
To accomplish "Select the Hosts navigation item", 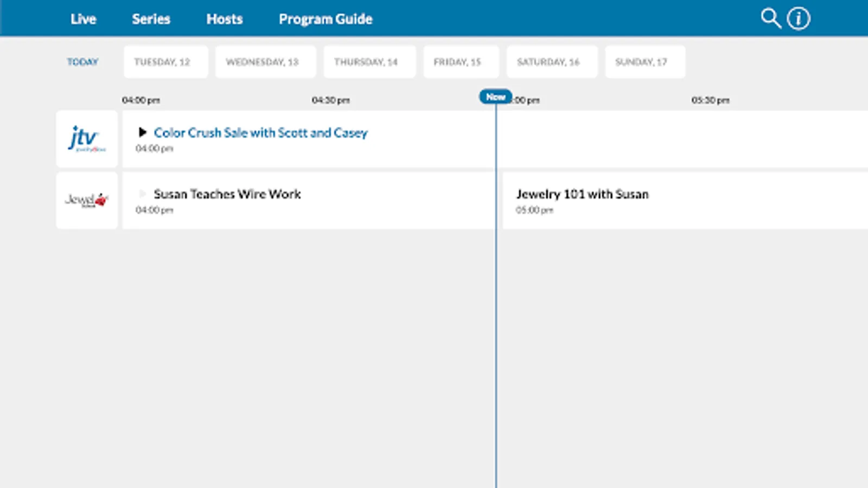I will click(x=224, y=18).
